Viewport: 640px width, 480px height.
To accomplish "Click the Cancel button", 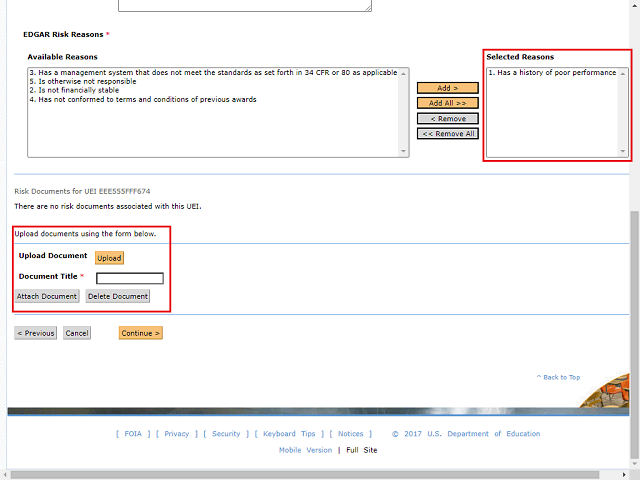I will tap(77, 333).
